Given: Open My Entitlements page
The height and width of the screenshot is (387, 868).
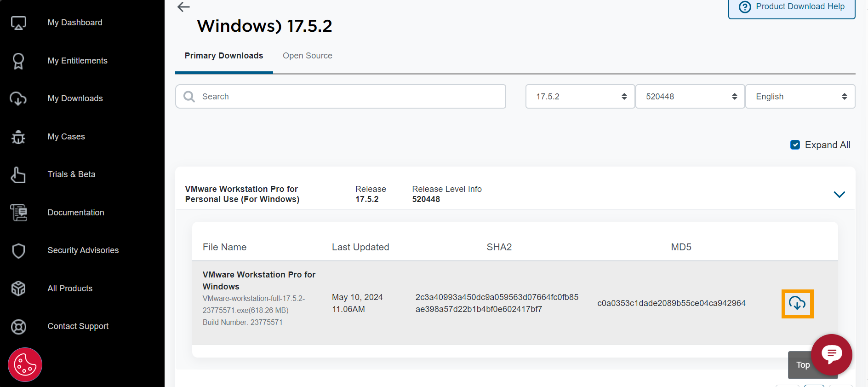Looking at the screenshot, I should pyautogui.click(x=77, y=61).
